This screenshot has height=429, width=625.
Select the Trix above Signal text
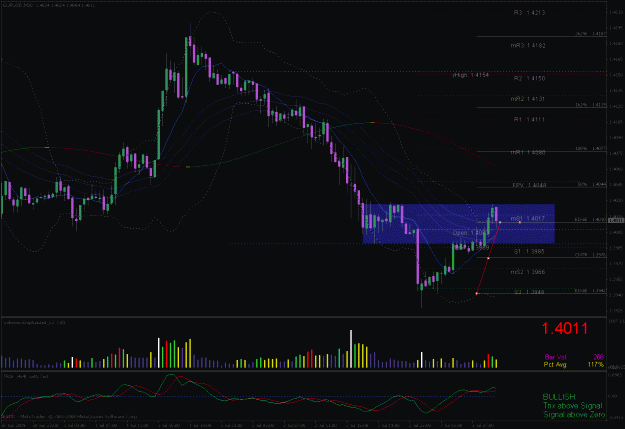tap(572, 406)
